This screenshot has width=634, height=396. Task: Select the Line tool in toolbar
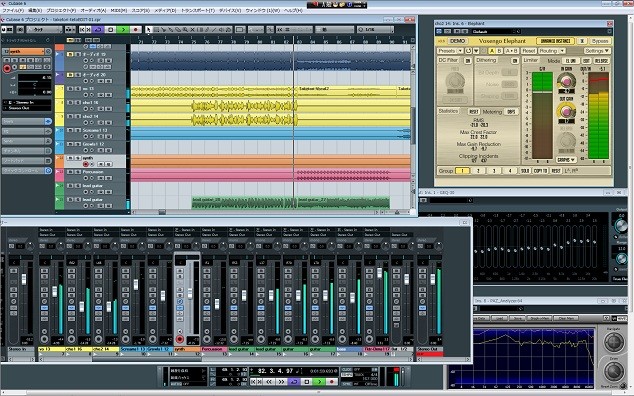pos(214,30)
